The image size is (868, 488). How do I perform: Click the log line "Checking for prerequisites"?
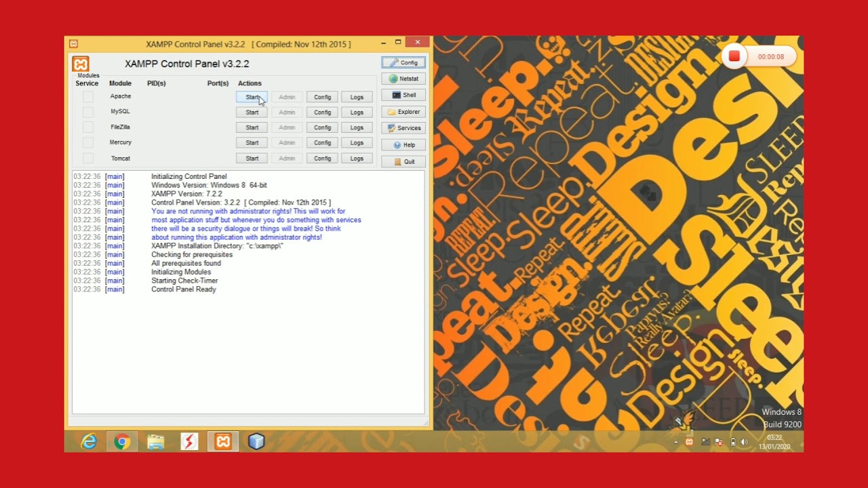pos(192,255)
